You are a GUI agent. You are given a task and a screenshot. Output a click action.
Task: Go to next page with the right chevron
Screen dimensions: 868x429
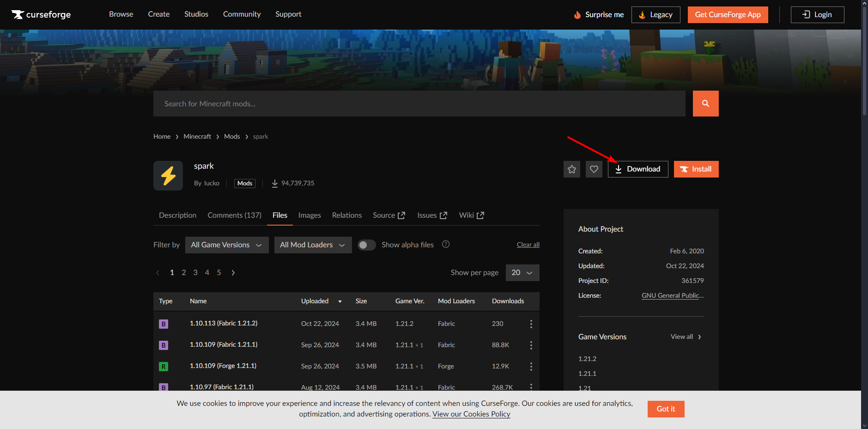click(233, 273)
